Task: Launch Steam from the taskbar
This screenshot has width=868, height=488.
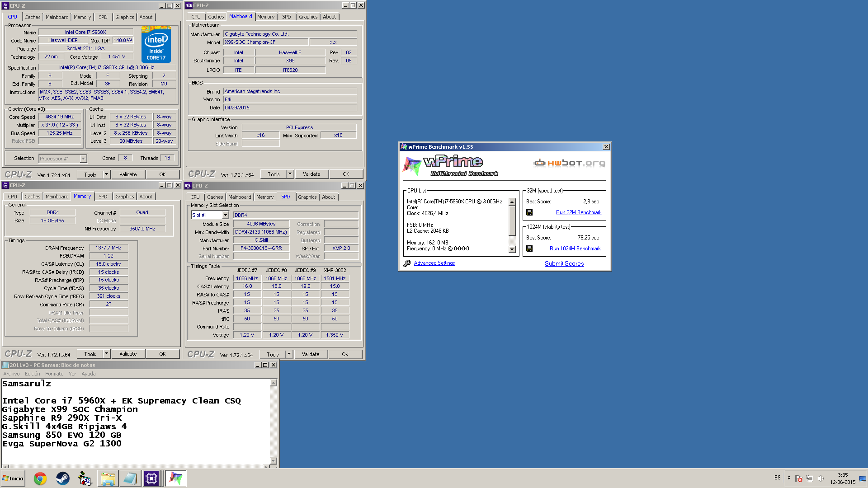Action: [x=62, y=479]
